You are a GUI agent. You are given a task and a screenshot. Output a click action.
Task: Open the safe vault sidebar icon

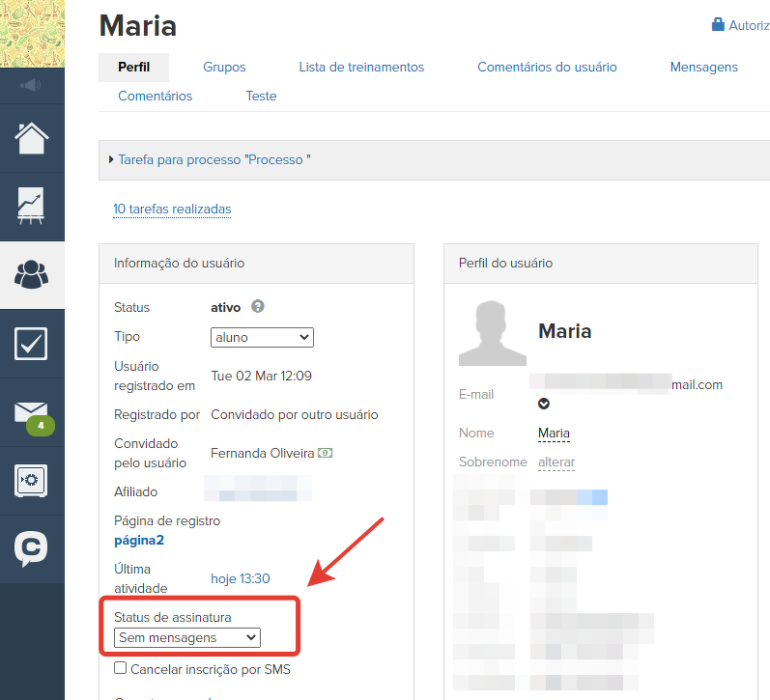pos(32,480)
